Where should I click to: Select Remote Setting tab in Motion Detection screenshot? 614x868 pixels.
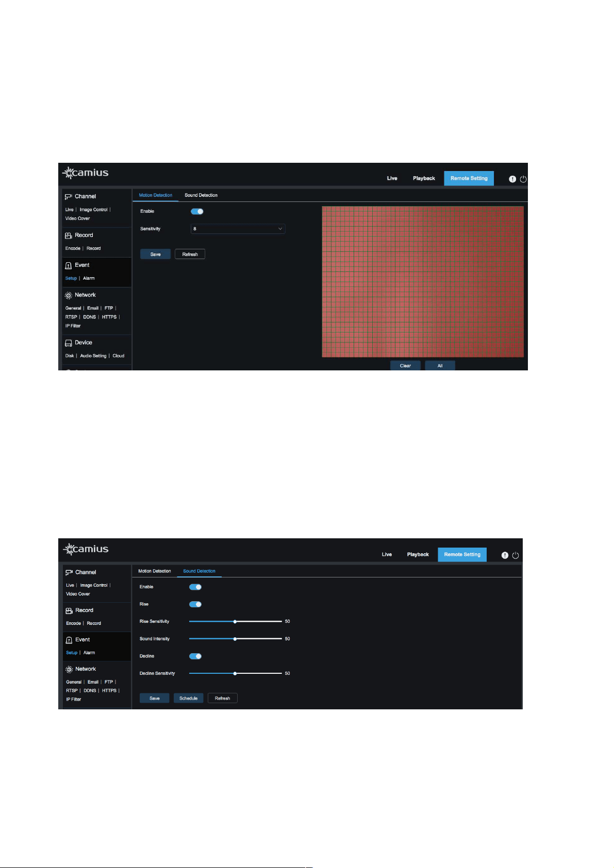pos(469,178)
